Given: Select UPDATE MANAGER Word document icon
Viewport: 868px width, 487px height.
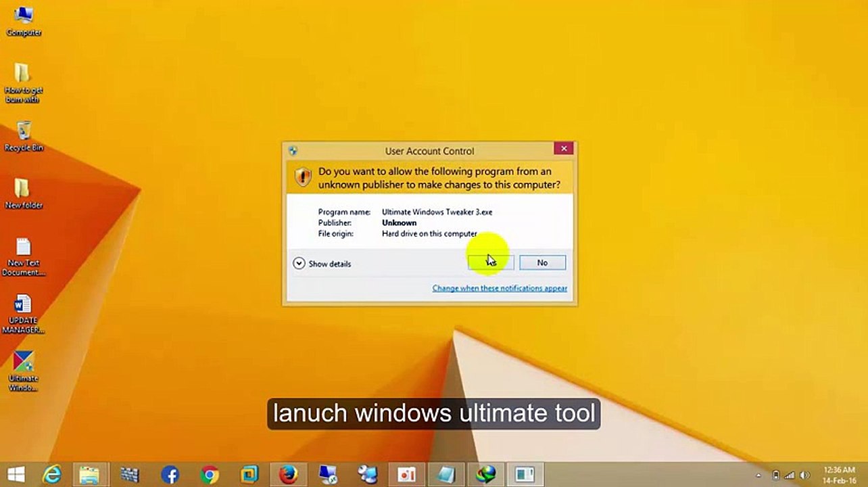Looking at the screenshot, I should (x=24, y=315).
